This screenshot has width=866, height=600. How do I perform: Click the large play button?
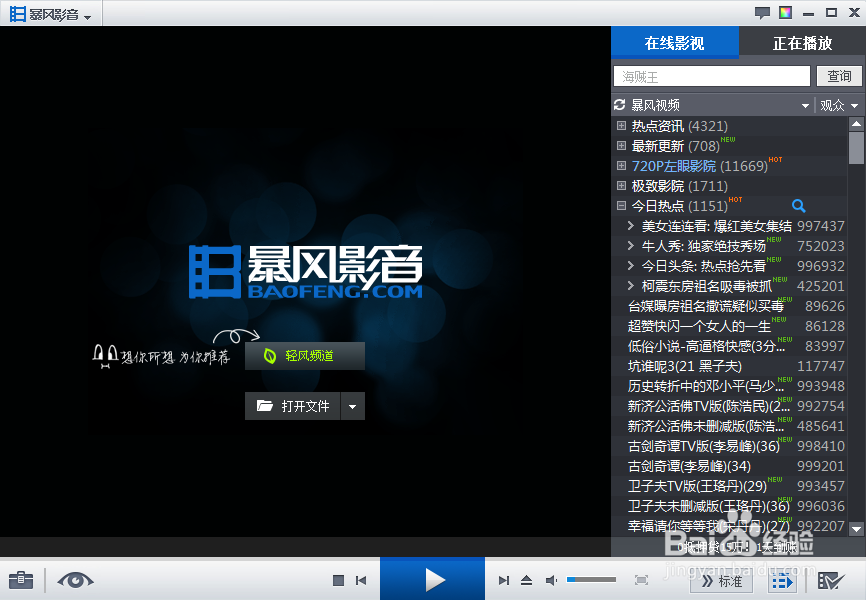coord(432,579)
